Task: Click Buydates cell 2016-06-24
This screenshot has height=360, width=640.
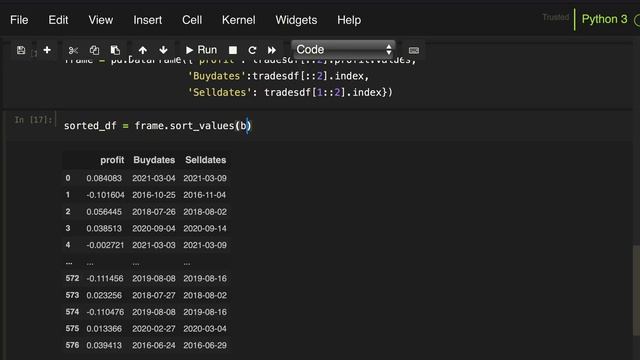Action: [x=154, y=345]
